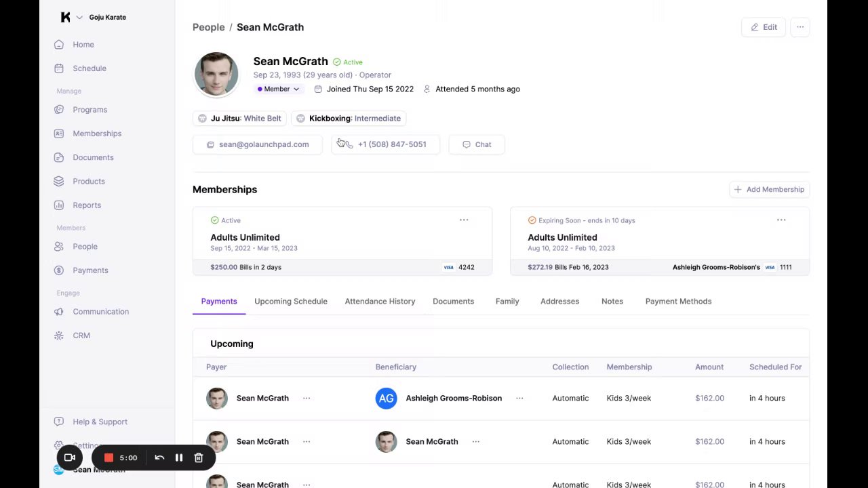868x488 pixels.
Task: Open the Documents tab
Action: tap(454, 302)
